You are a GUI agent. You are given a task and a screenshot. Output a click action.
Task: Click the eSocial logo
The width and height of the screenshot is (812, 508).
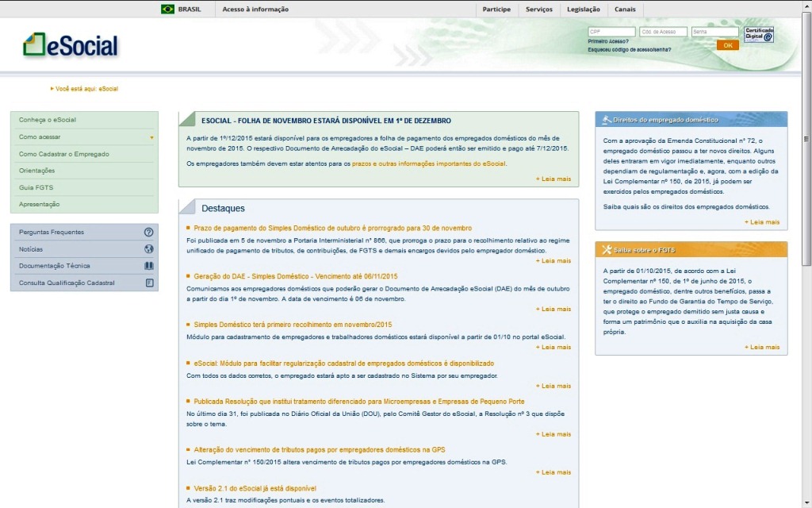tap(71, 45)
